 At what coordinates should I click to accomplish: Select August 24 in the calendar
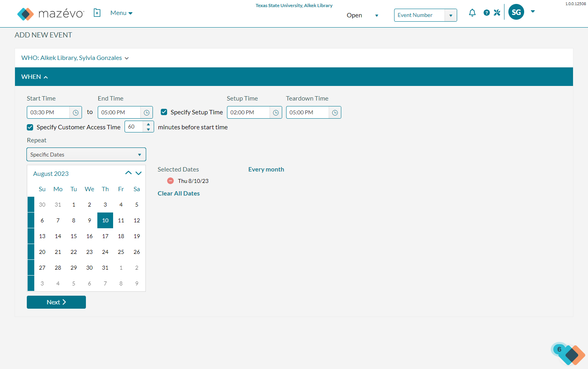(x=105, y=252)
